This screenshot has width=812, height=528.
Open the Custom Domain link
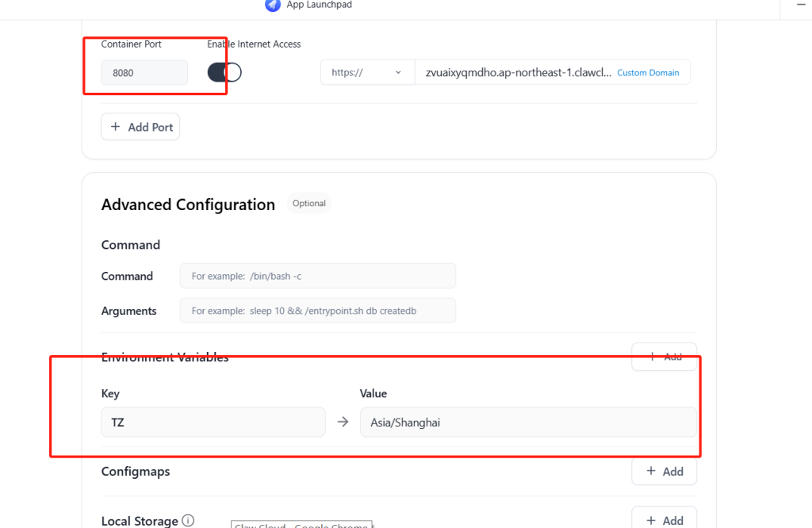648,73
